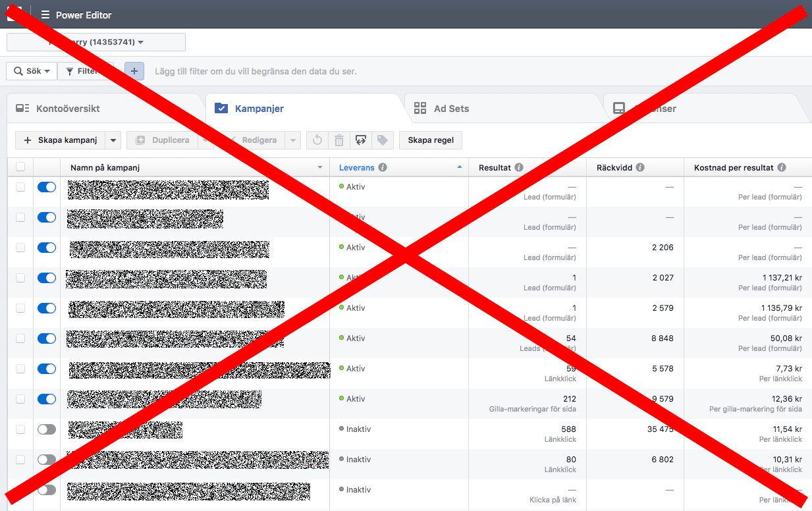Click the Skapa kampanj button

coord(61,140)
